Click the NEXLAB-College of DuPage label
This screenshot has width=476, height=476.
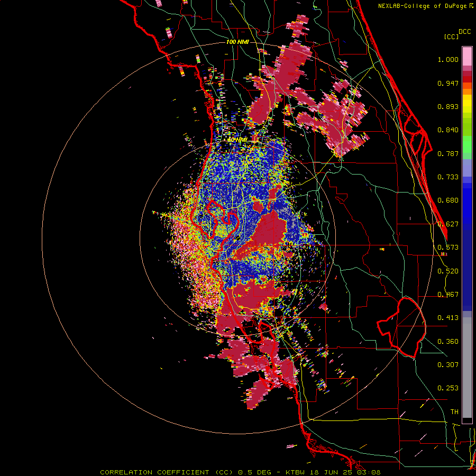point(425,6)
